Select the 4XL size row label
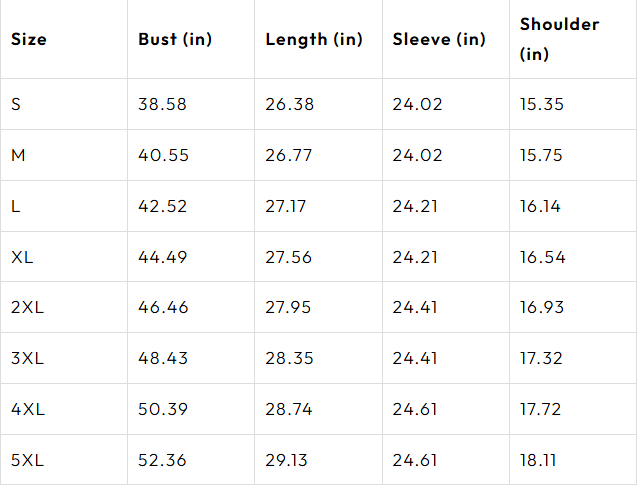This screenshot has width=639, height=486. point(27,409)
